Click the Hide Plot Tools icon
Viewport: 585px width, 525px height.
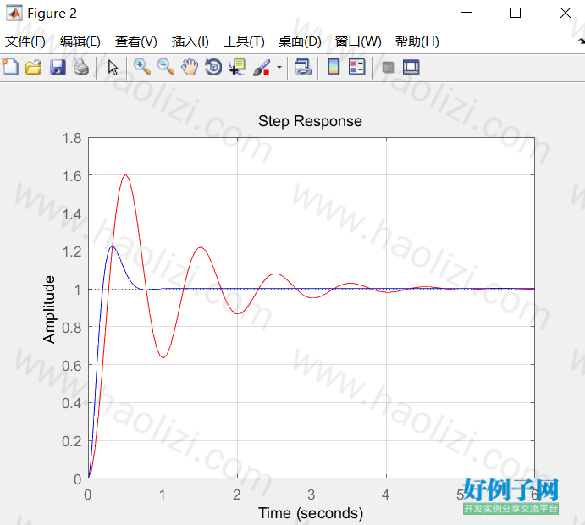(x=388, y=68)
